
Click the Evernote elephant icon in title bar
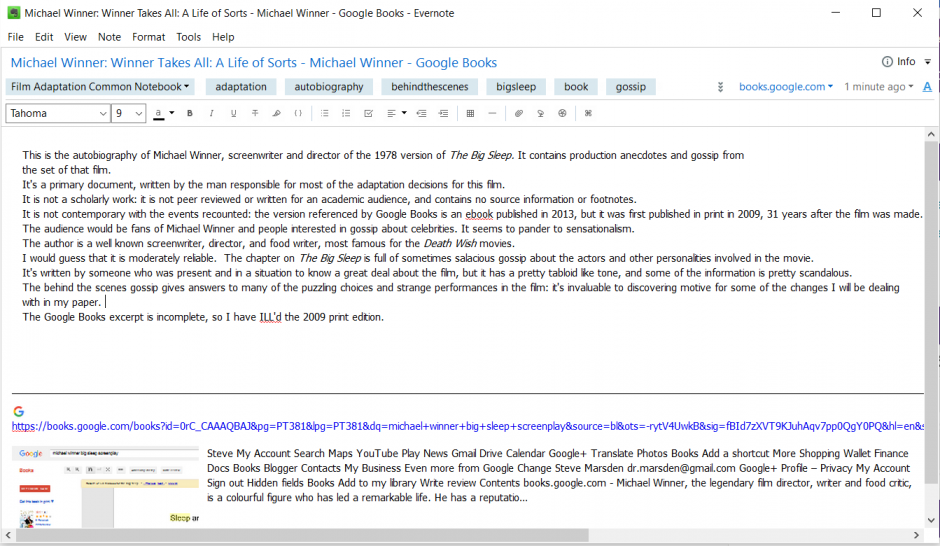(x=13, y=13)
